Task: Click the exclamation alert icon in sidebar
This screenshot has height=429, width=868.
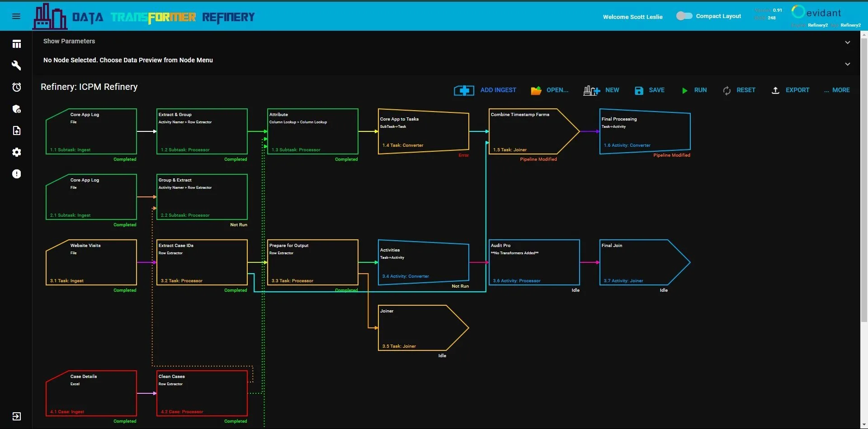Action: pos(17,174)
